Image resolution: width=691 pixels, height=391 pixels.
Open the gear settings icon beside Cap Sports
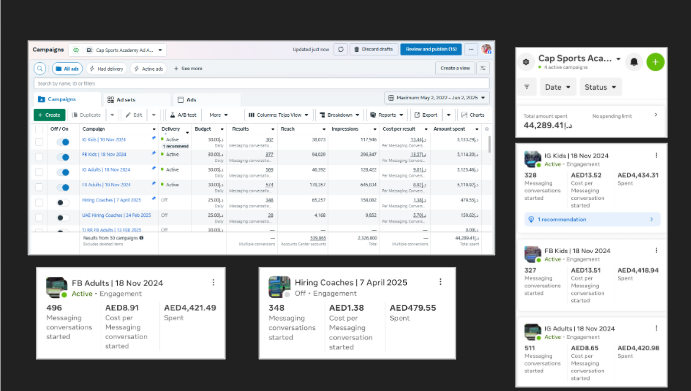pyautogui.click(x=526, y=62)
